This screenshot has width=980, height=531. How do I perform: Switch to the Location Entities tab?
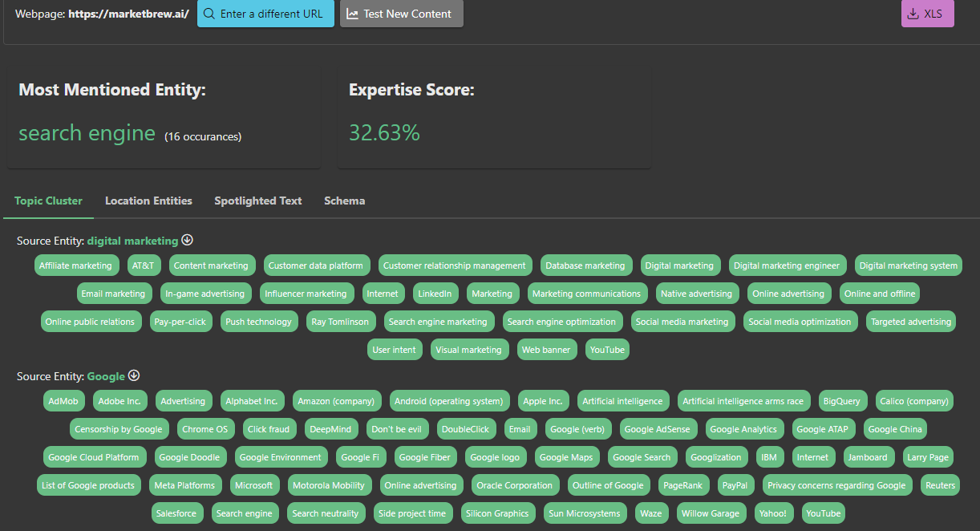tap(148, 201)
